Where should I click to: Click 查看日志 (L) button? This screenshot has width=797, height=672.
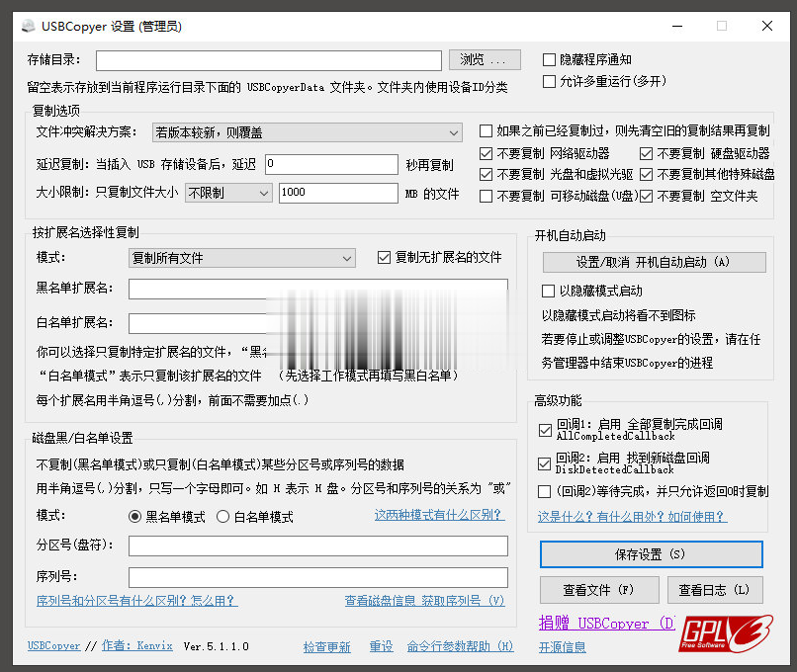coord(715,590)
